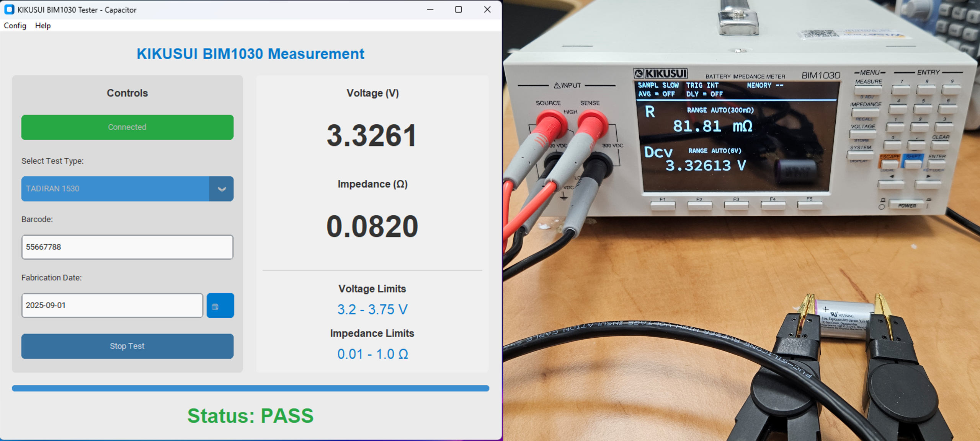Click the POWER button on meter photo
Viewport: 980px width, 441px height.
[x=907, y=205]
